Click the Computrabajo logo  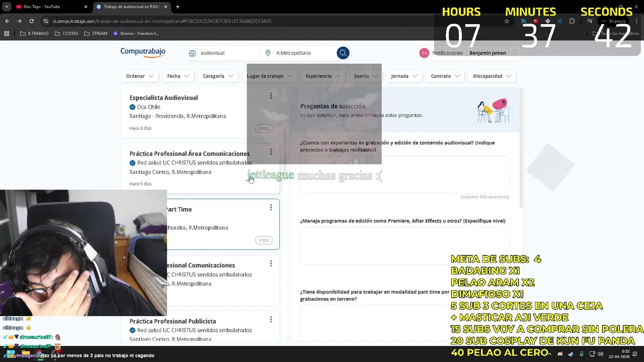coord(143,52)
